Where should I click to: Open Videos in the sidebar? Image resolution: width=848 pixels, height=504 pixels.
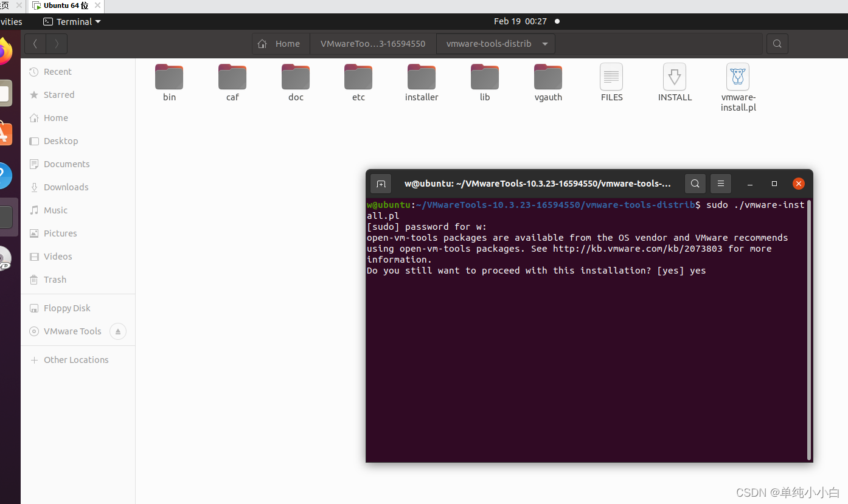point(78,257)
